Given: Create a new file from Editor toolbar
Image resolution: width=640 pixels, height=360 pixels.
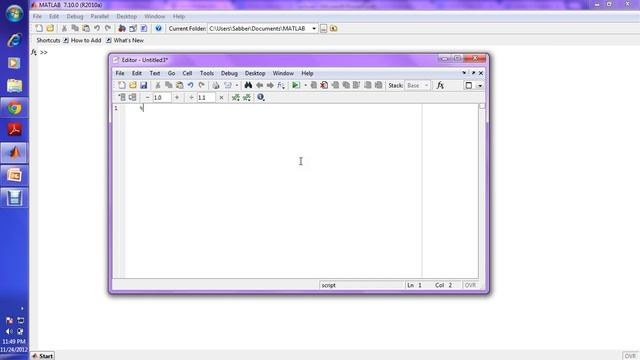Looking at the screenshot, I should point(122,85).
